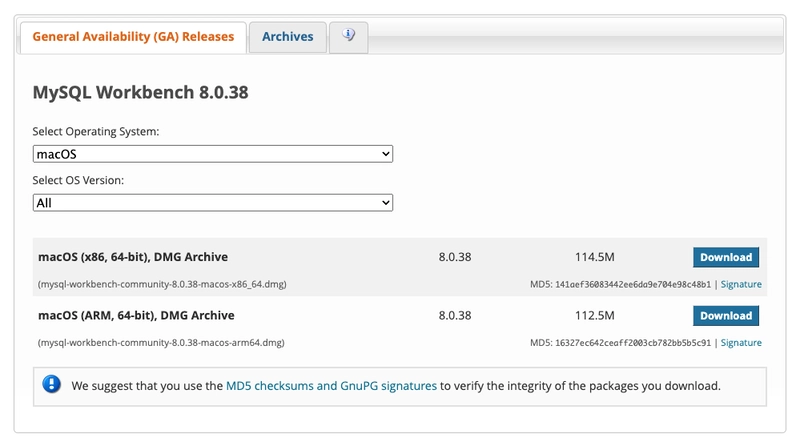The height and width of the screenshot is (446, 800).
Task: Click version 8.0.38 in x86 row
Action: tap(455, 257)
